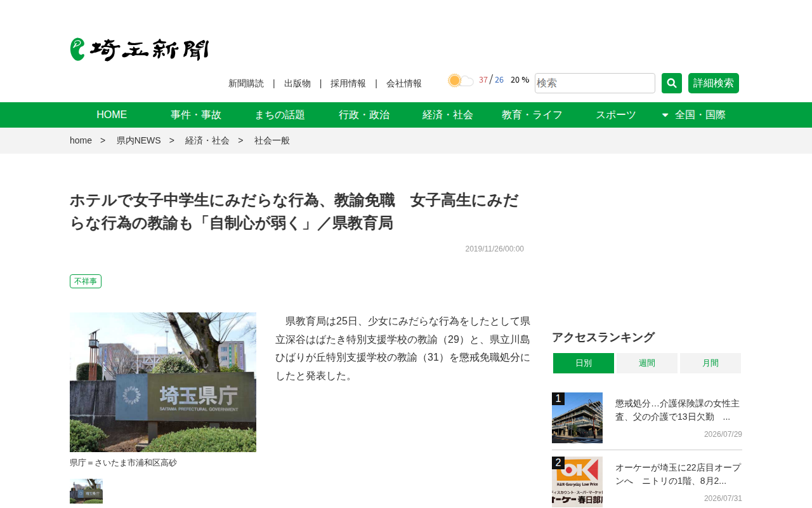Click the 20 % precipitation value
Viewport: 812px width, 508px height.
pos(520,80)
